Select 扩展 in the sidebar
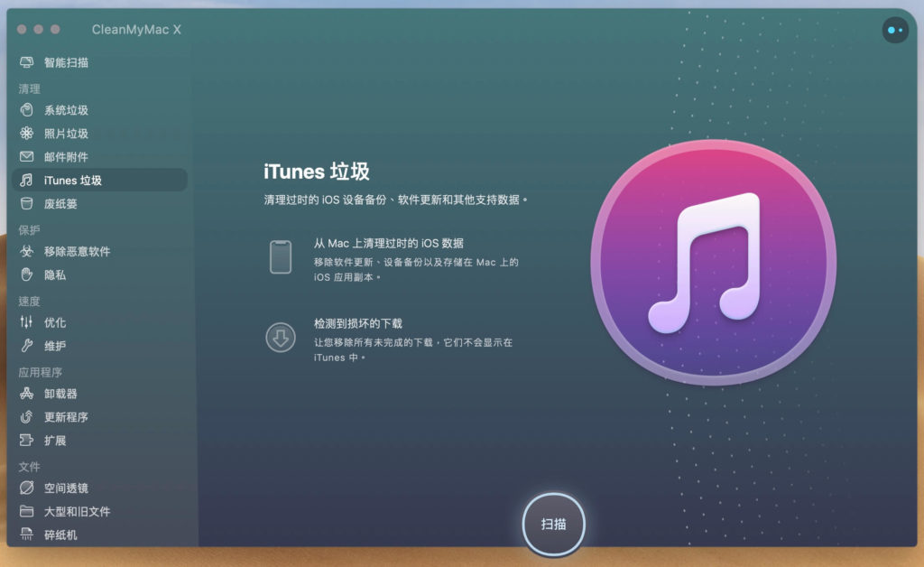The height and width of the screenshot is (567, 924). (55, 441)
